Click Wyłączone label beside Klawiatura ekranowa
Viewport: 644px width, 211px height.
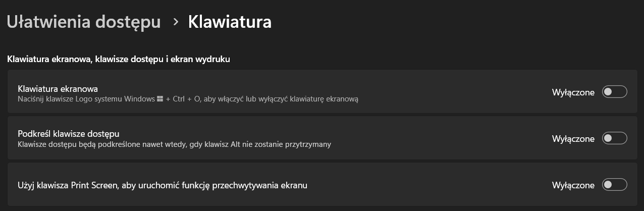coord(573,92)
